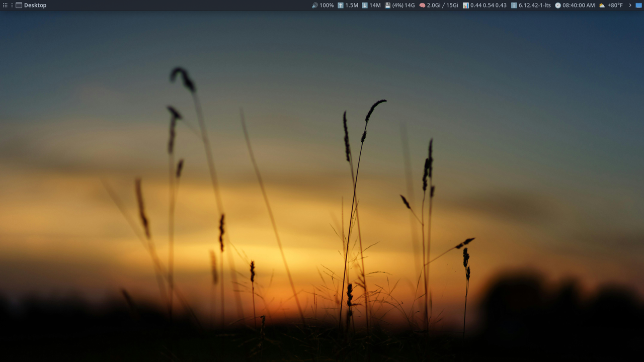Click the panel drag handle dots
Screen dimensions: 644x362
coord(12,5)
